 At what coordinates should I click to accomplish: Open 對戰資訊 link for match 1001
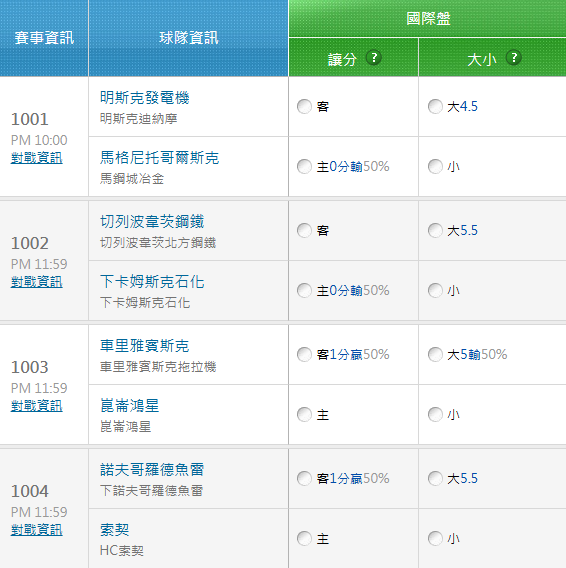coord(37,158)
